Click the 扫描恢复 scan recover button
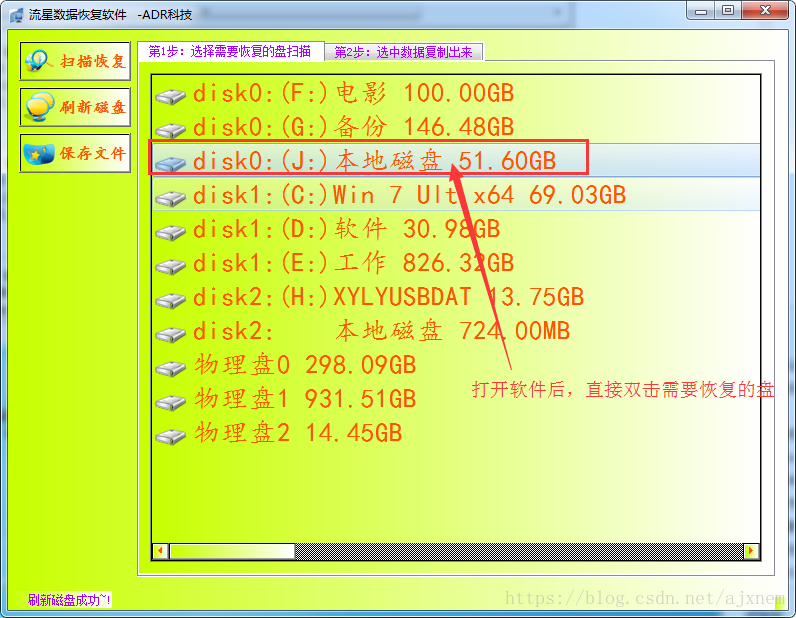The width and height of the screenshot is (796, 618). [75, 61]
